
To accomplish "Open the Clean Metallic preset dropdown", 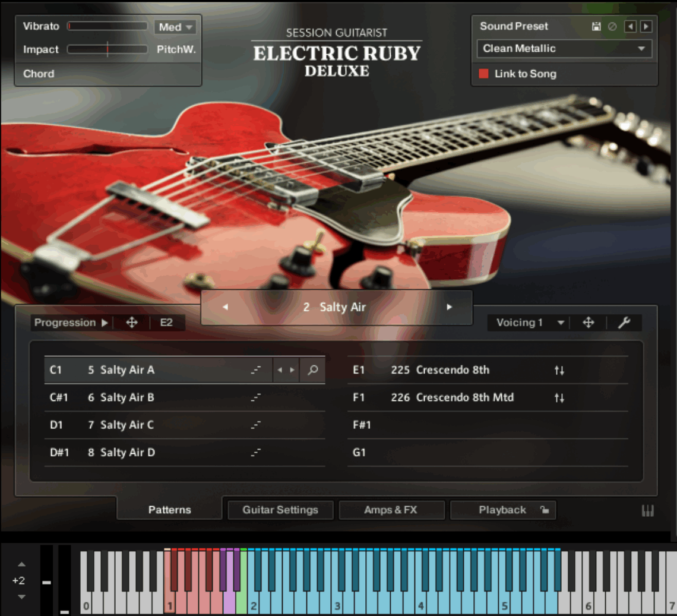I will pos(563,49).
